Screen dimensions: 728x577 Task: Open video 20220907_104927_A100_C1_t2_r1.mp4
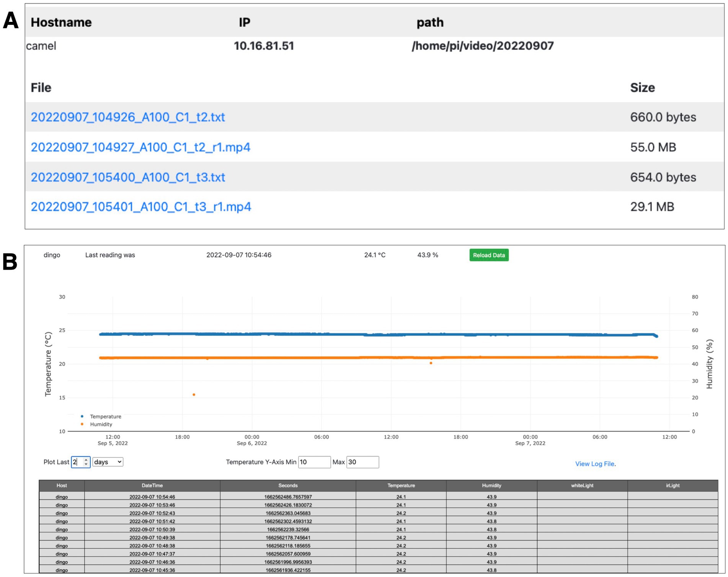tap(140, 147)
